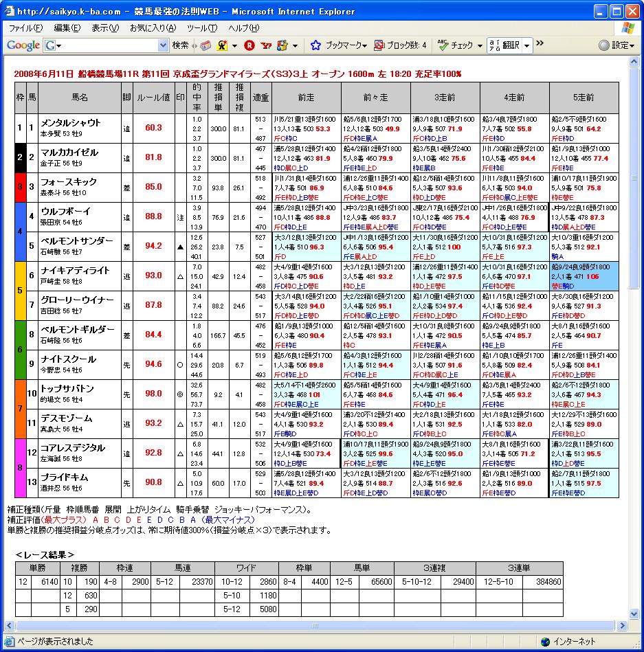Screen dimensions: 644x652
Task: Open the お気に入り(A) menu
Action: [153, 28]
